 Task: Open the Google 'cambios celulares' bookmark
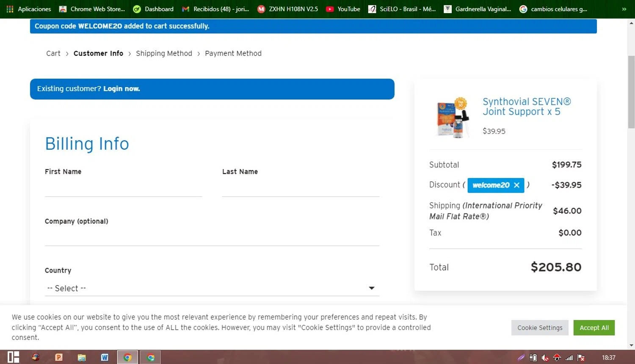coord(553,9)
